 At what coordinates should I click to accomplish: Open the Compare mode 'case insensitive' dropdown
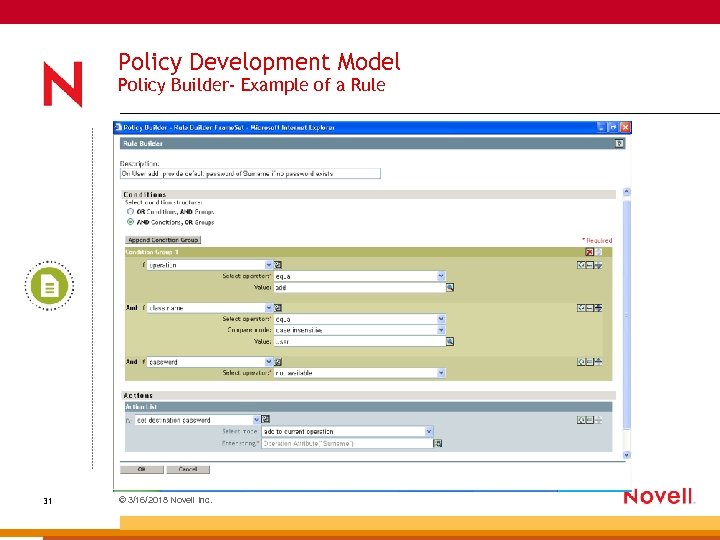pos(441,330)
